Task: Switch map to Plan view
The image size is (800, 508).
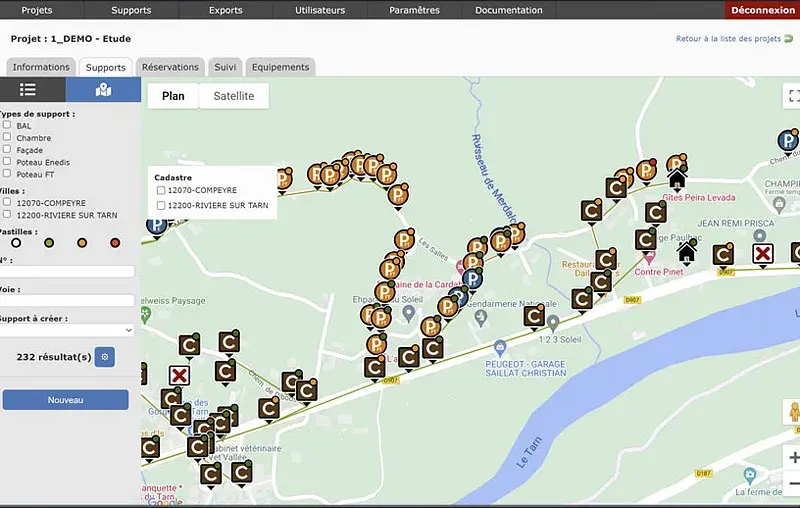Action: point(173,96)
